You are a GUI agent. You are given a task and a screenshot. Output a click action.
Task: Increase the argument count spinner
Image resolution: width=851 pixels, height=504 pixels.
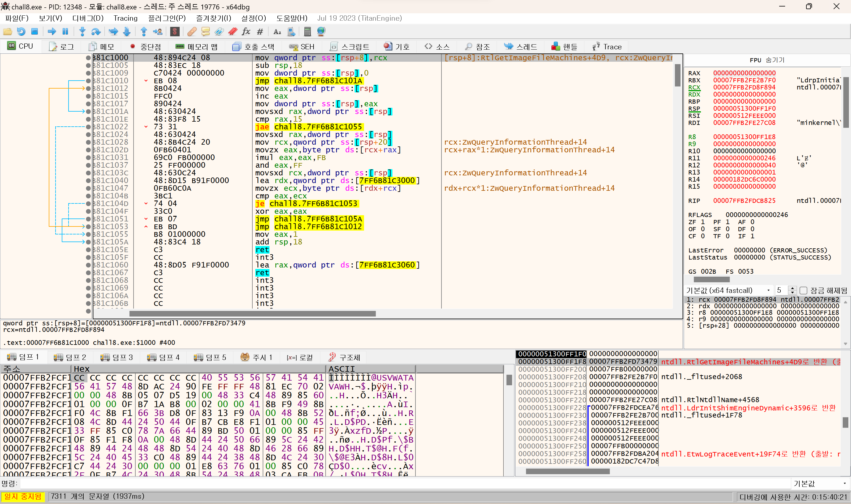[x=792, y=288]
